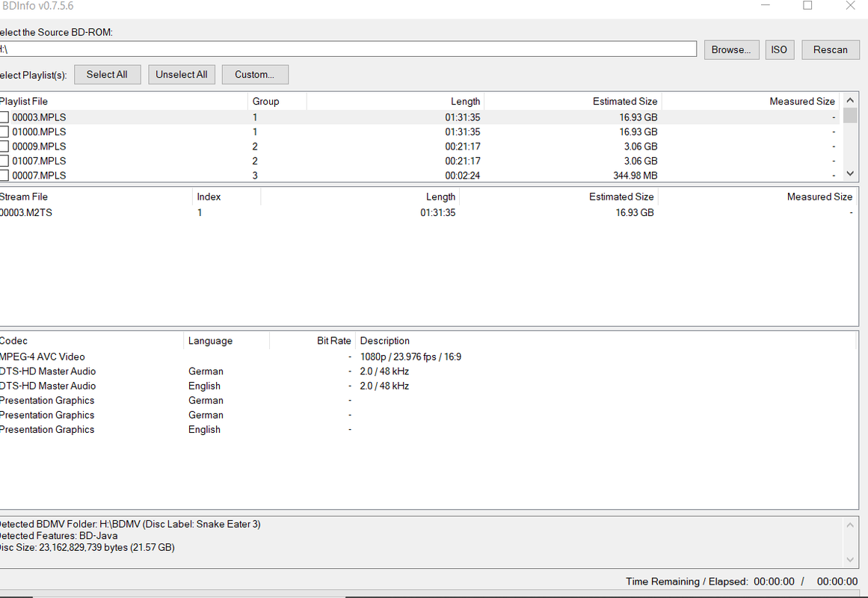Rescan the source disc
Screen dimensions: 868x598
point(831,50)
